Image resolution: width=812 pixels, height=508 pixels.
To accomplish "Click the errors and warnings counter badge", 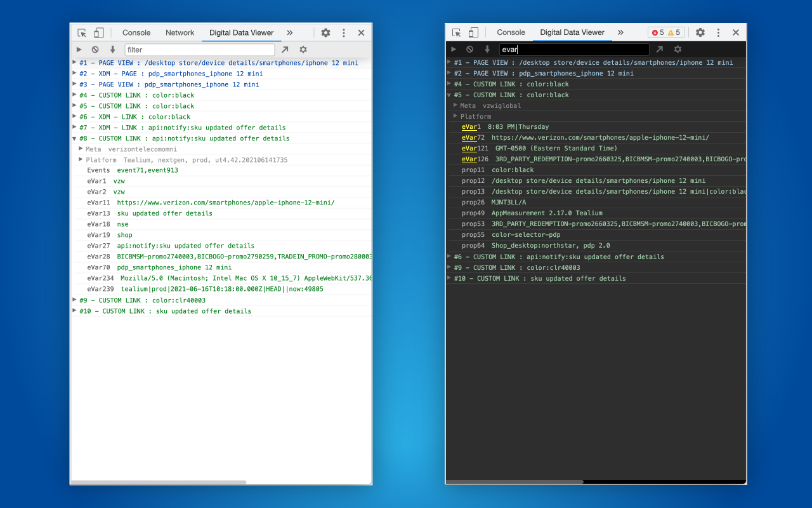I will 665,32.
